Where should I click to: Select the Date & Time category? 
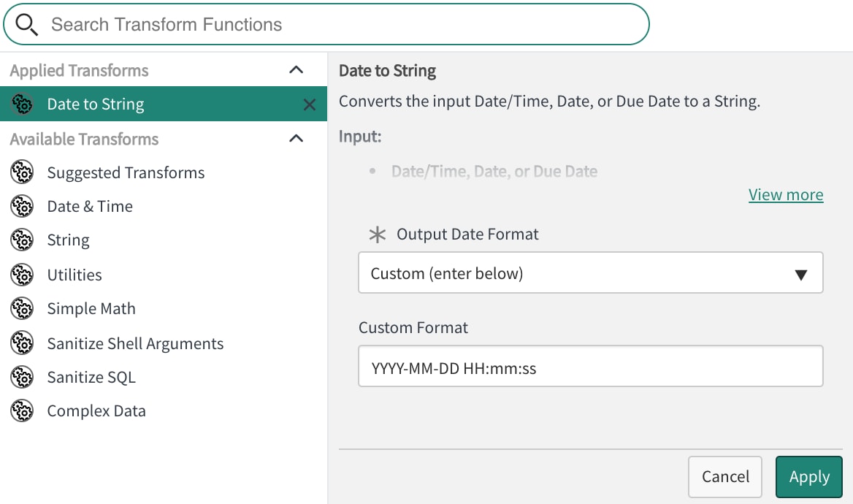[90, 206]
